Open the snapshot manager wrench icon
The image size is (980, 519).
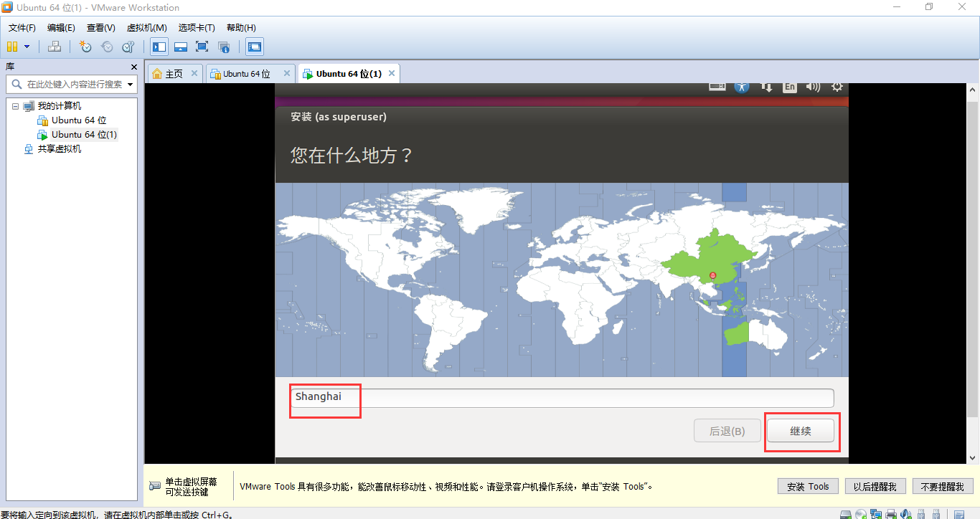point(128,47)
